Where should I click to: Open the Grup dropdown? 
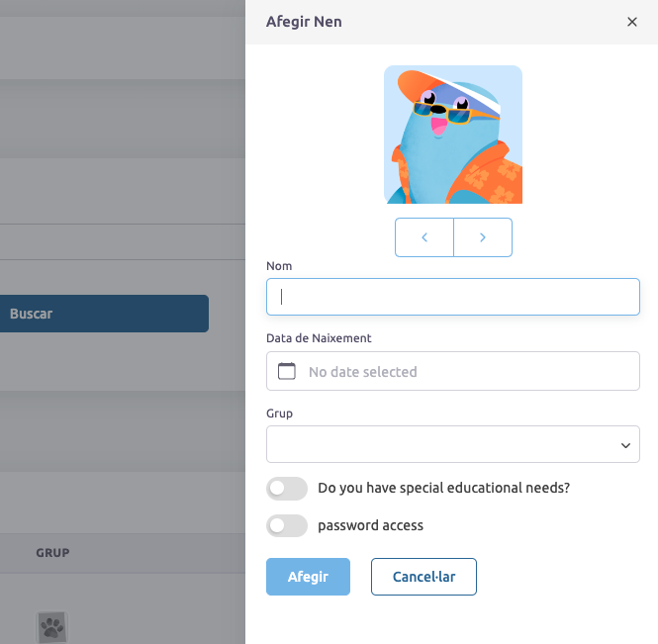click(x=453, y=444)
